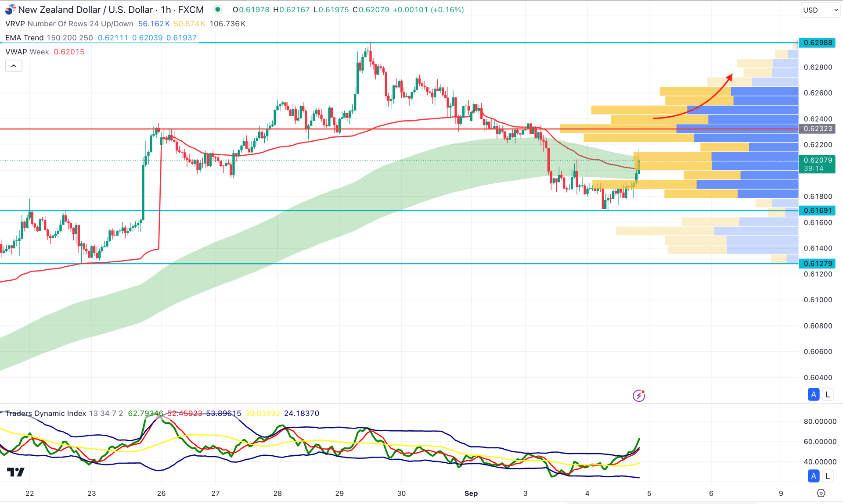
Task: Collapse the indicator legend with chevron button
Action: 14,66
